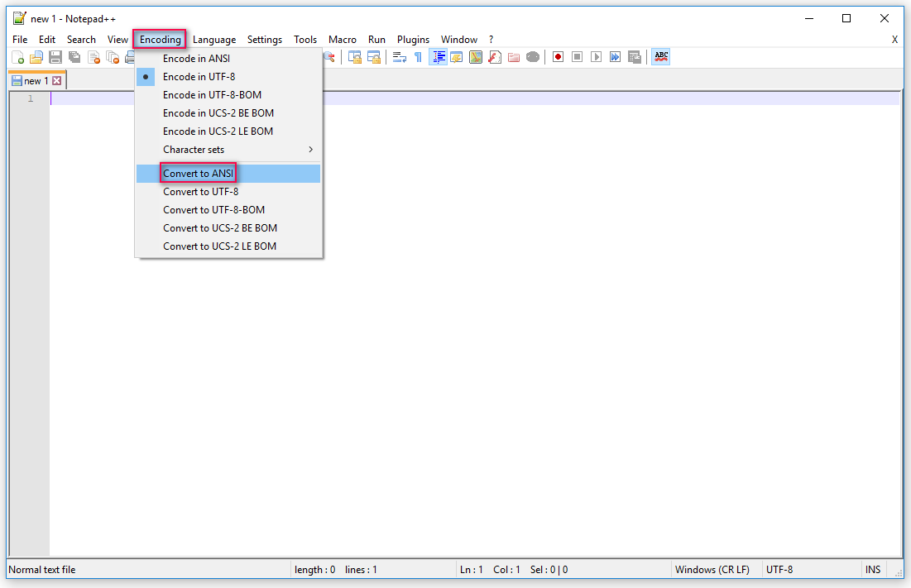Open the Search menu
Image resolution: width=911 pixels, height=588 pixels.
tap(81, 40)
